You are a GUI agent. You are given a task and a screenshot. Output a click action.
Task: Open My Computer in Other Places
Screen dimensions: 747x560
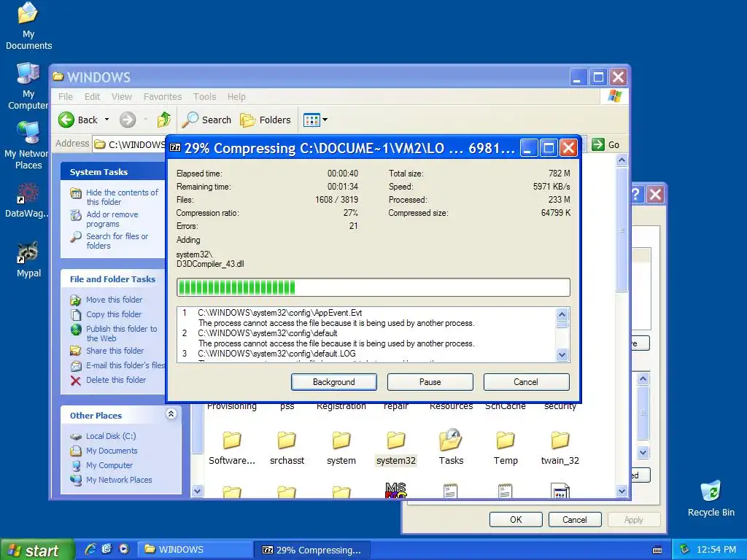[x=109, y=465]
